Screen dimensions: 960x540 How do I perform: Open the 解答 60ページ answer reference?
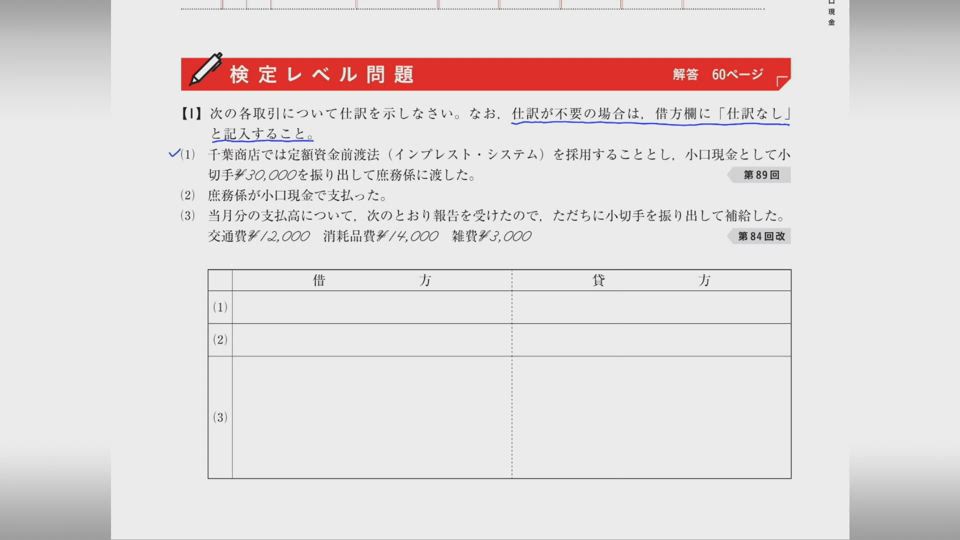[x=717, y=74]
